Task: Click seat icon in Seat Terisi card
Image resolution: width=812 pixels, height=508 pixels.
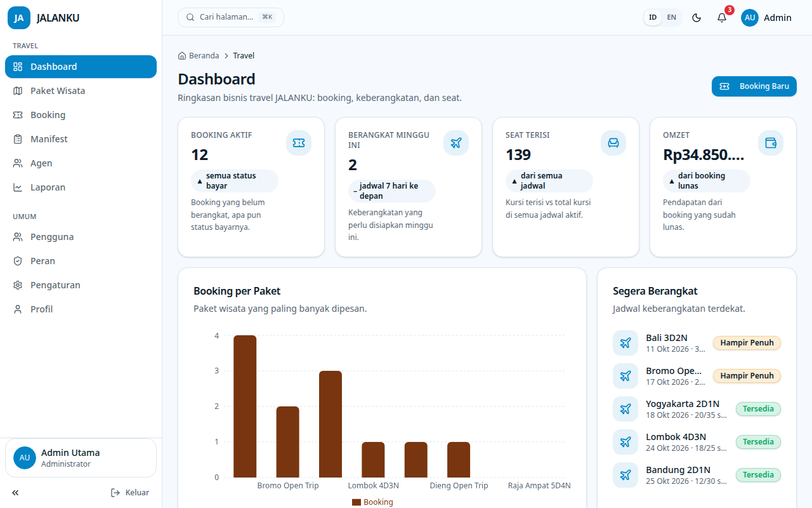Action: pyautogui.click(x=613, y=143)
